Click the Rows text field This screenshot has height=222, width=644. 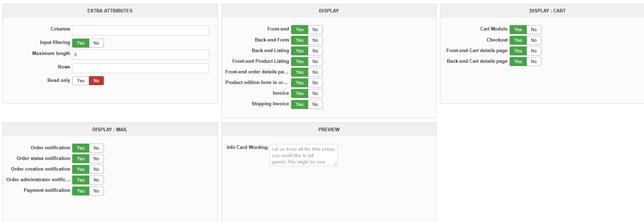140,68
